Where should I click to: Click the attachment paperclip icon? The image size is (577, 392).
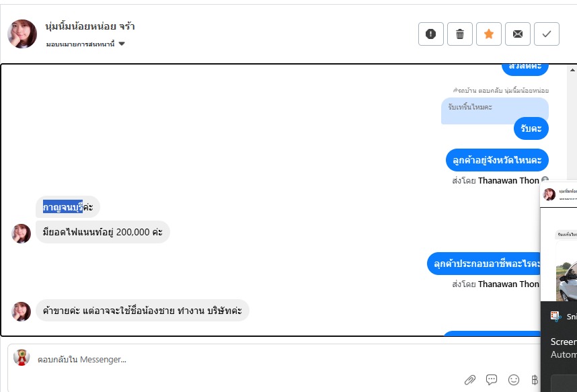tap(470, 379)
